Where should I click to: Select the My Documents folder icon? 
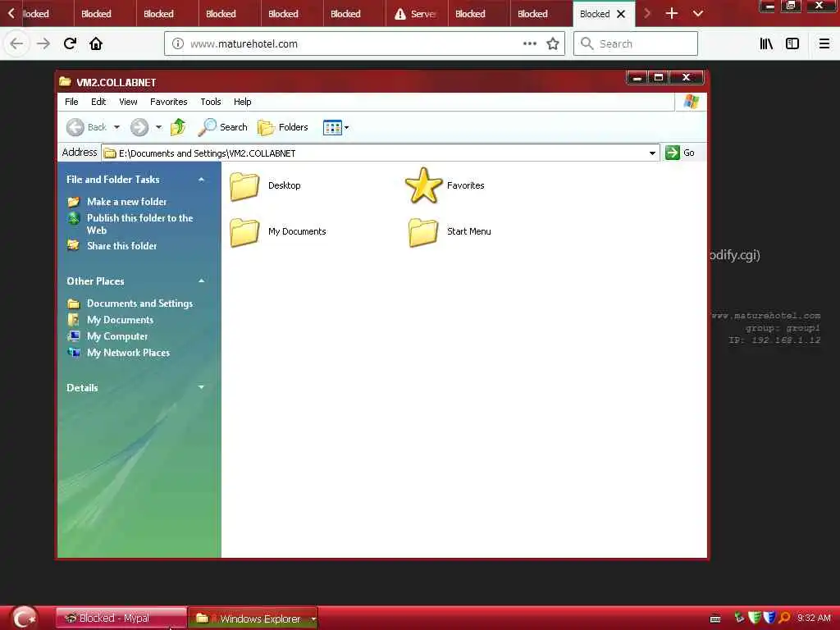click(244, 232)
